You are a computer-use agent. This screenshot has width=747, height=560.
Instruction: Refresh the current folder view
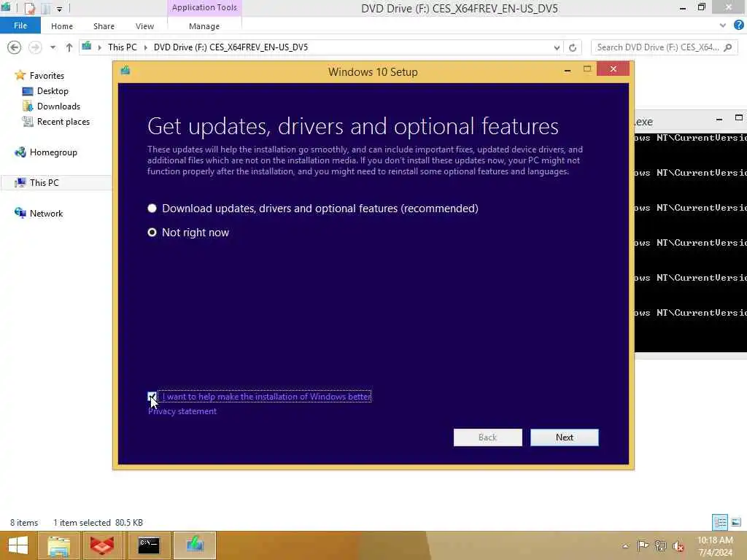[x=573, y=47]
